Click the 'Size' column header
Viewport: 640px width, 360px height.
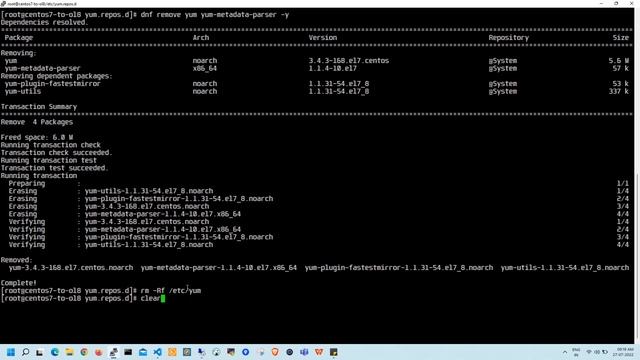point(621,38)
